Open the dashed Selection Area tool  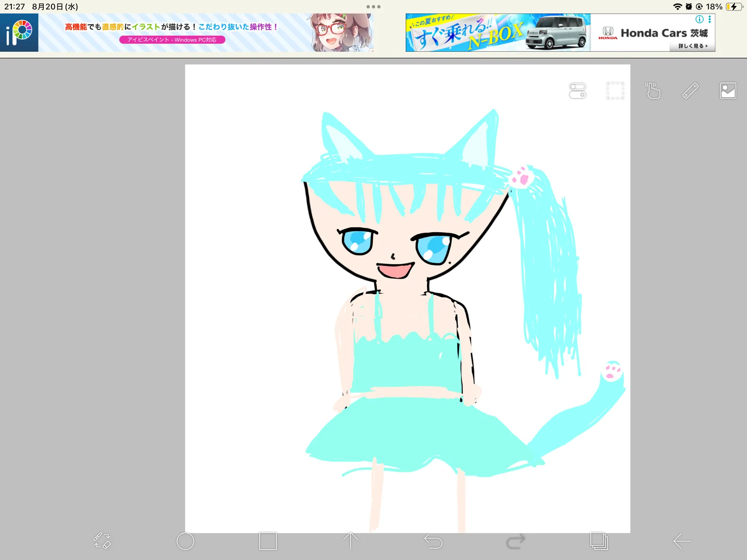coord(615,91)
